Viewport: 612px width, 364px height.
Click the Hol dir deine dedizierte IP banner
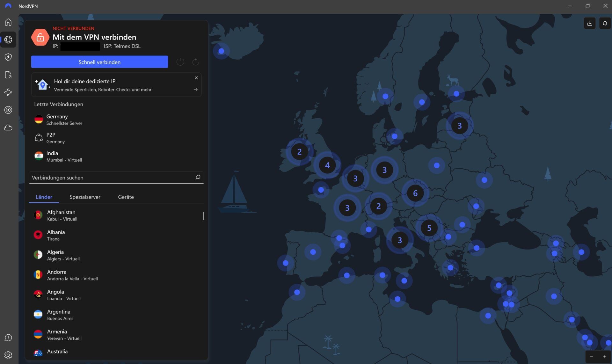pyautogui.click(x=116, y=85)
